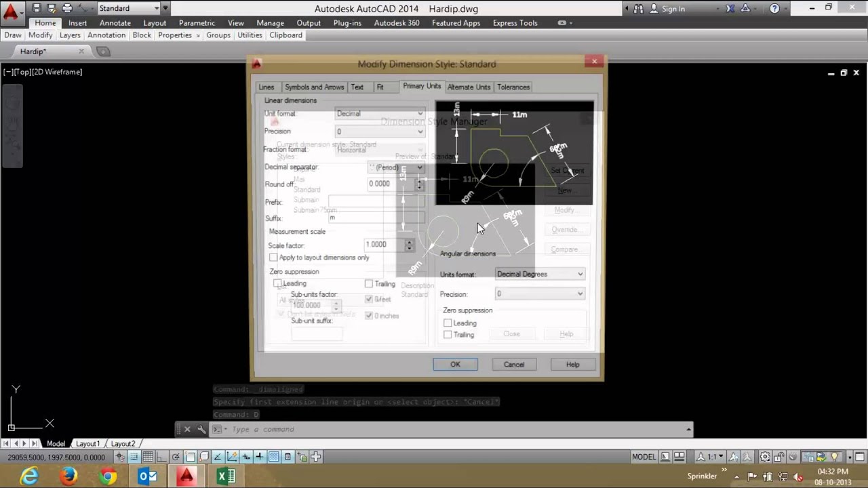The width and height of the screenshot is (868, 488).
Task: Switch to the Symbols and Arrows tab
Action: pyautogui.click(x=314, y=87)
